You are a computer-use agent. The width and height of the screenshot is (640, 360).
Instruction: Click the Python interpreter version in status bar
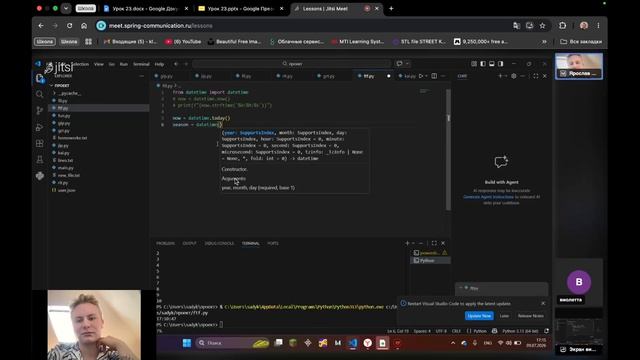click(x=520, y=331)
